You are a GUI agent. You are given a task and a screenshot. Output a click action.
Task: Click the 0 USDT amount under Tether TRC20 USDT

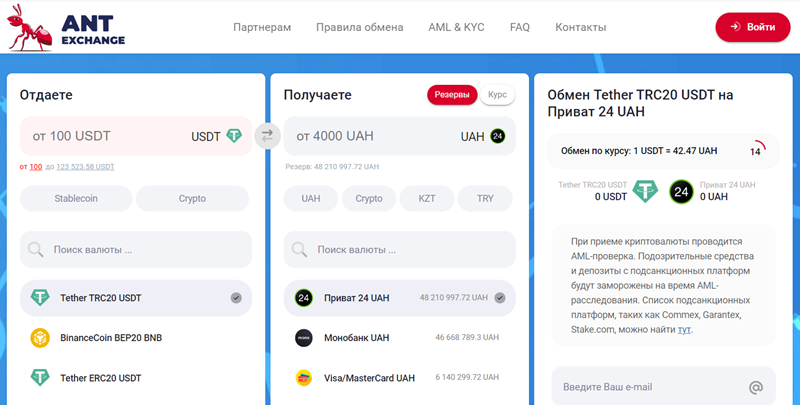tap(611, 197)
